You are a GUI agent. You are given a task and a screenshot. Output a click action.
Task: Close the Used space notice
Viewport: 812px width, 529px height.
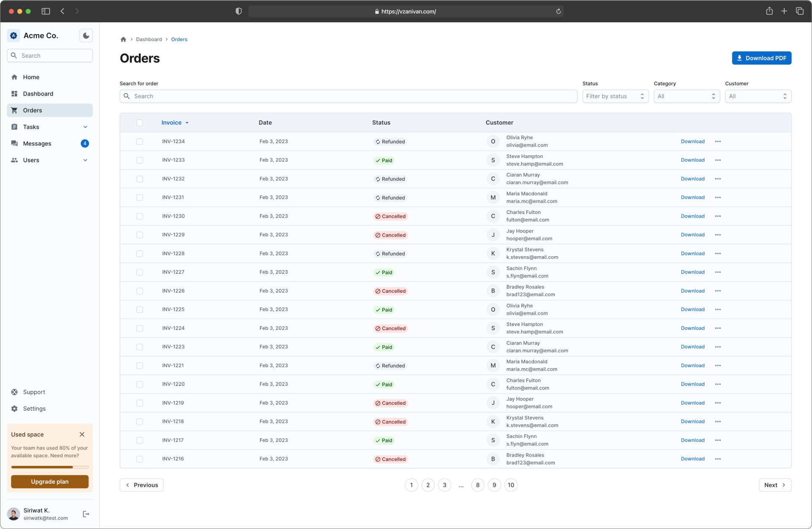[82, 435]
